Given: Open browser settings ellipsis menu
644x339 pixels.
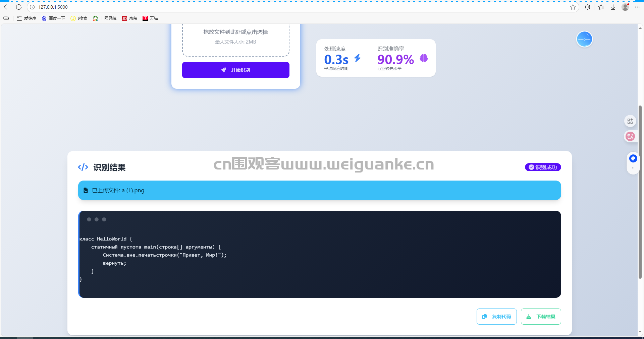Looking at the screenshot, I should pos(637,7).
